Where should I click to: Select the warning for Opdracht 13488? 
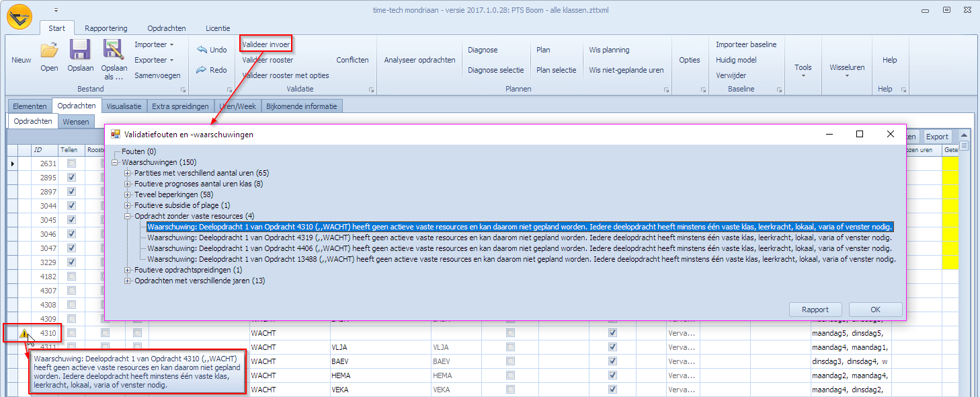pos(522,259)
